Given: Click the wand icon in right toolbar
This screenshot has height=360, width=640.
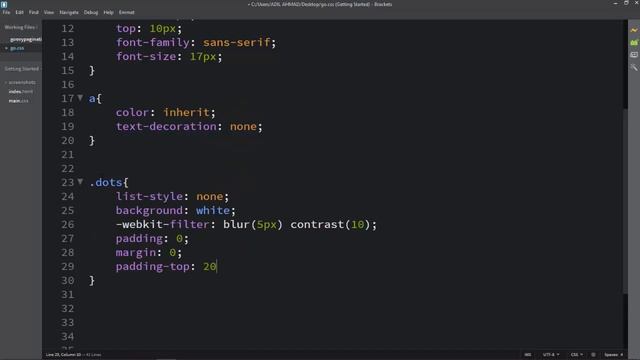Looking at the screenshot, I should point(633,67).
